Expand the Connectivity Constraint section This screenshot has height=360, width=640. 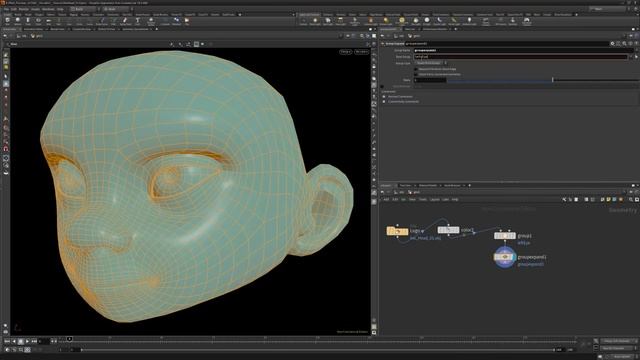(x=384, y=102)
